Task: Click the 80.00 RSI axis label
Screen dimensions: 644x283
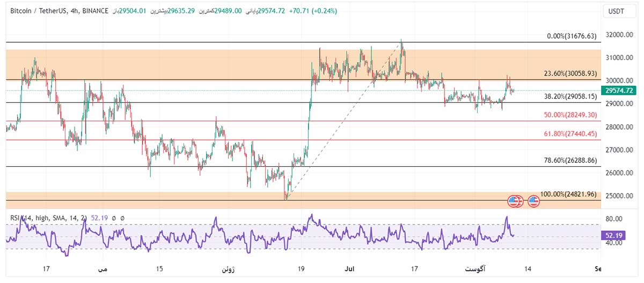Action: point(613,219)
